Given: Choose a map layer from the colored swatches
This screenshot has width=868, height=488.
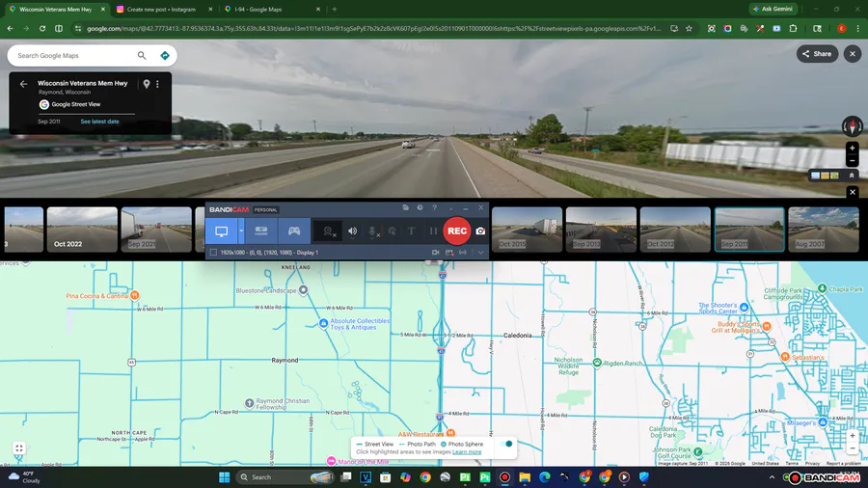Looking at the screenshot, I should 825,176.
